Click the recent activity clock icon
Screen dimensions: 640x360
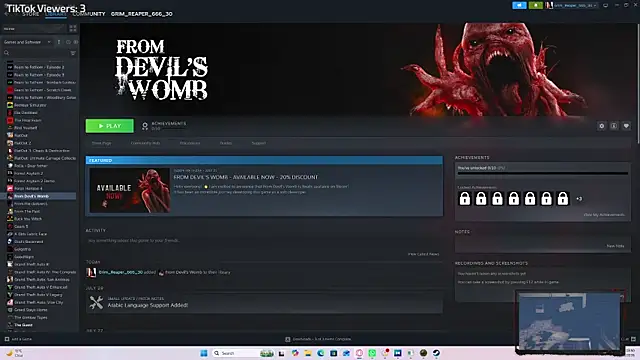[68, 42]
